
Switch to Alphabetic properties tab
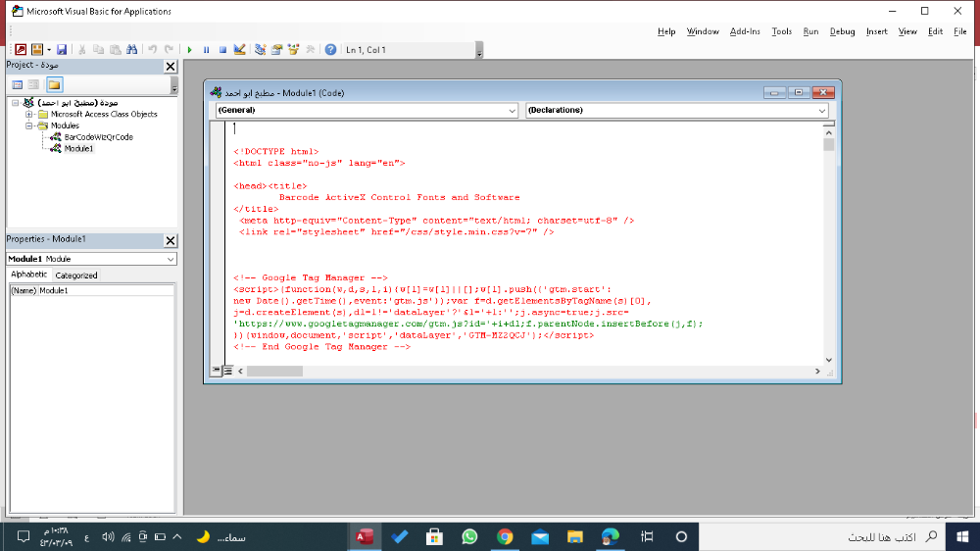(28, 274)
